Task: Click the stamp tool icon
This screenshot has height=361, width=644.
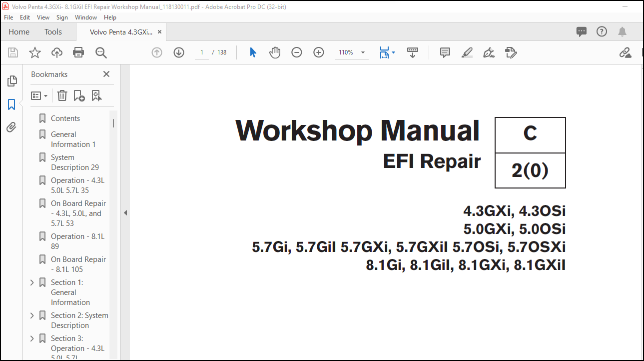Action: point(511,52)
